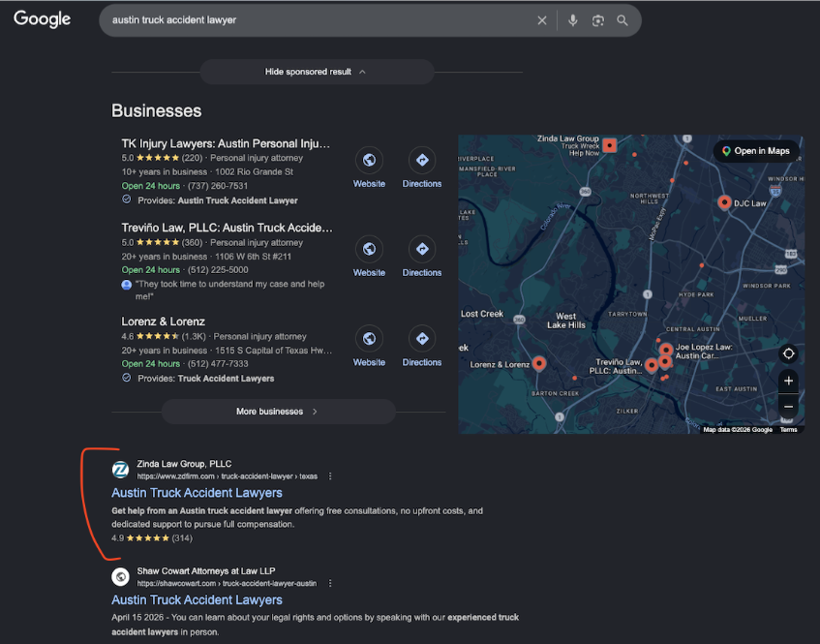Click the Joe Lopez Law map pin
The height and width of the screenshot is (644, 820).
tap(666, 349)
